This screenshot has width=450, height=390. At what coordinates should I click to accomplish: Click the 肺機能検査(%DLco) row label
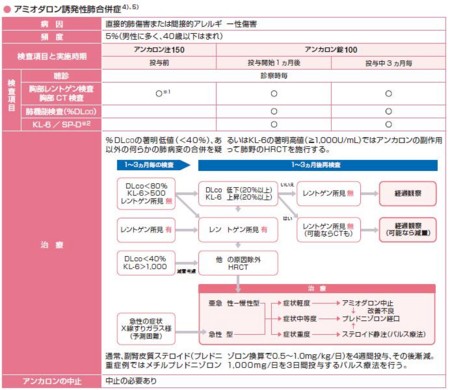tap(61, 111)
